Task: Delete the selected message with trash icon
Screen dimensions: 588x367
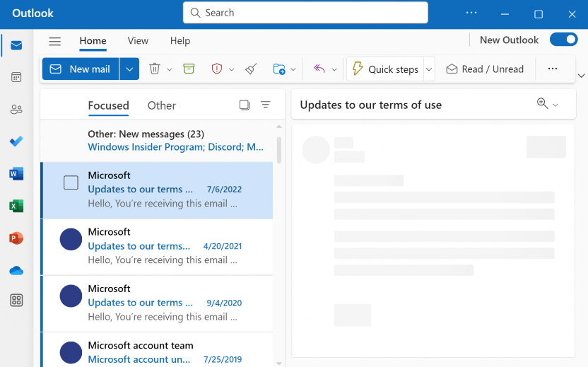Action: coord(155,69)
